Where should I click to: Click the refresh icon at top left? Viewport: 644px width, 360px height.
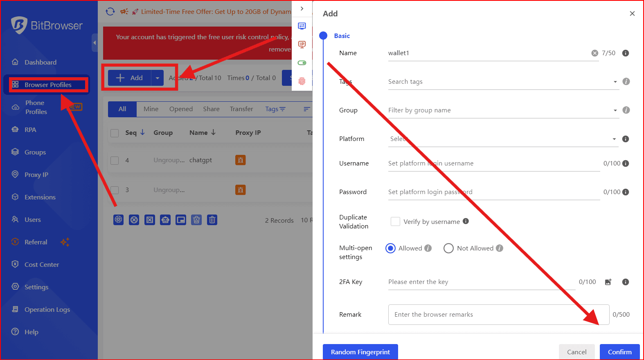pos(110,11)
